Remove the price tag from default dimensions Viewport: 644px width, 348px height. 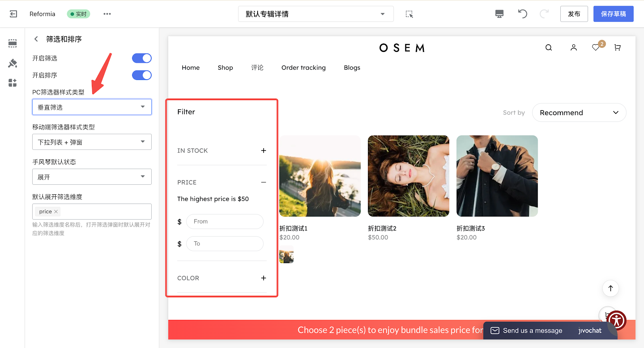pos(56,212)
